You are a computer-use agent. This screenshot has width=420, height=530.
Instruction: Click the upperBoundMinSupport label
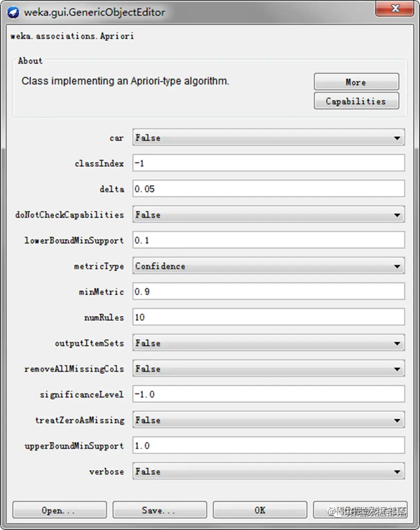pos(74,446)
